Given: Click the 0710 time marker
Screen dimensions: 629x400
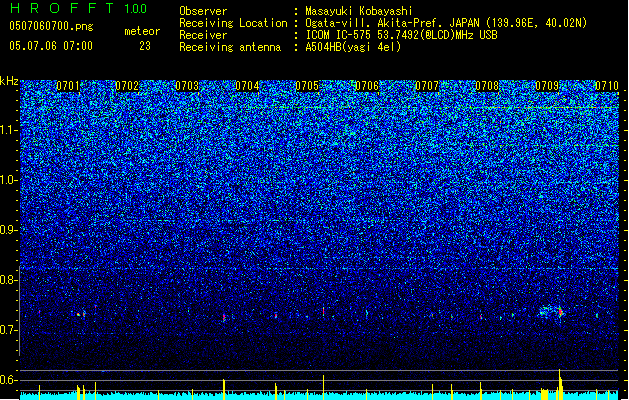Looking at the screenshot, I should pyautogui.click(x=607, y=86).
